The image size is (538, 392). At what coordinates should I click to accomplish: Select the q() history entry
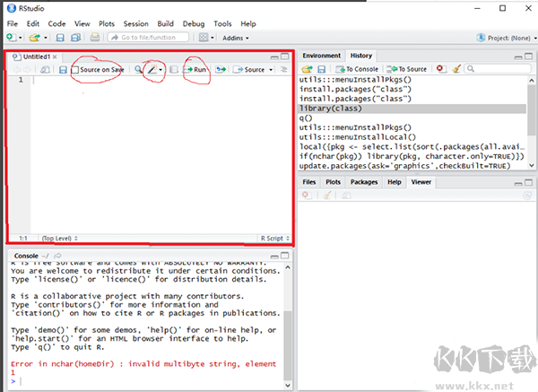(x=412, y=118)
